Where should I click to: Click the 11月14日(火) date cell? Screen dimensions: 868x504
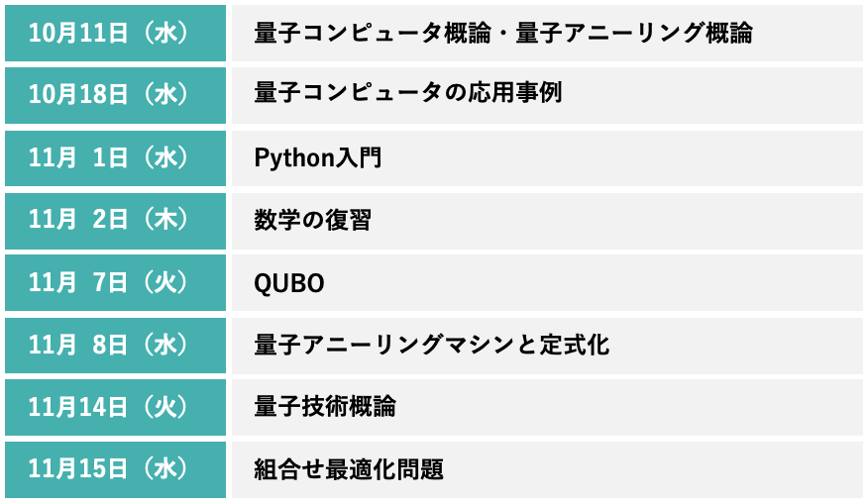coord(115,407)
